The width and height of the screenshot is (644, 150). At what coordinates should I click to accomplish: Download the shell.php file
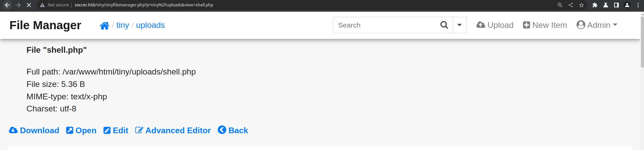pyautogui.click(x=34, y=130)
